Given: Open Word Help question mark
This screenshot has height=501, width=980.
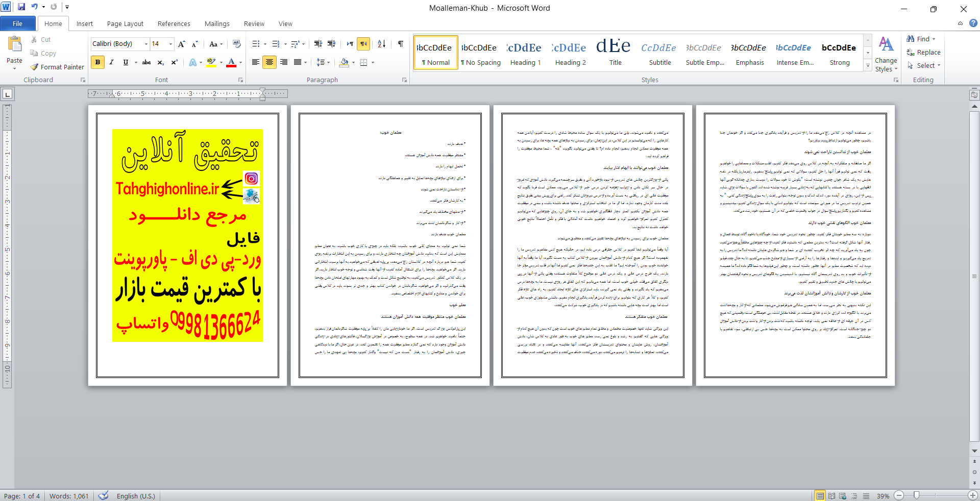Looking at the screenshot, I should click(x=973, y=23).
